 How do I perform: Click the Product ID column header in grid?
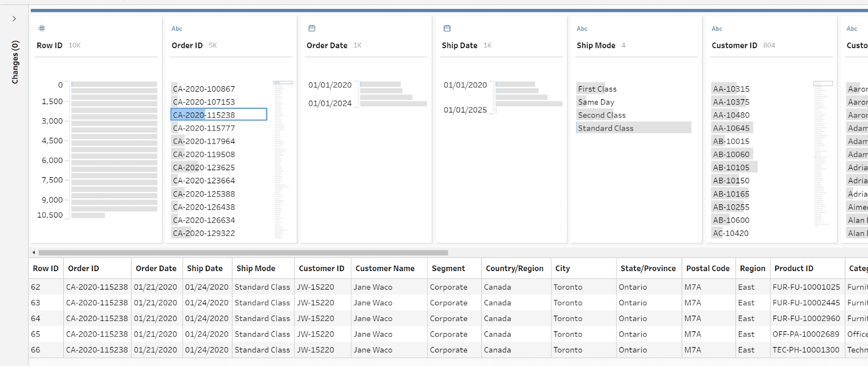click(807, 268)
